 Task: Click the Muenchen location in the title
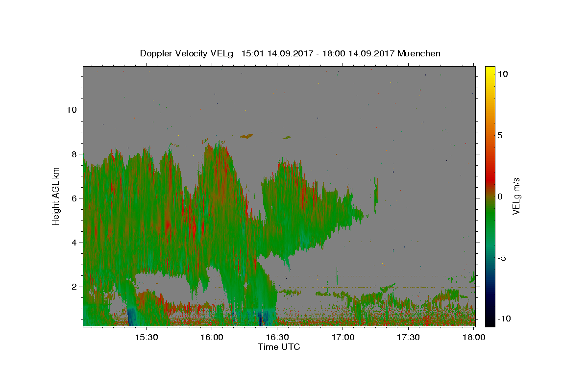tap(419, 53)
